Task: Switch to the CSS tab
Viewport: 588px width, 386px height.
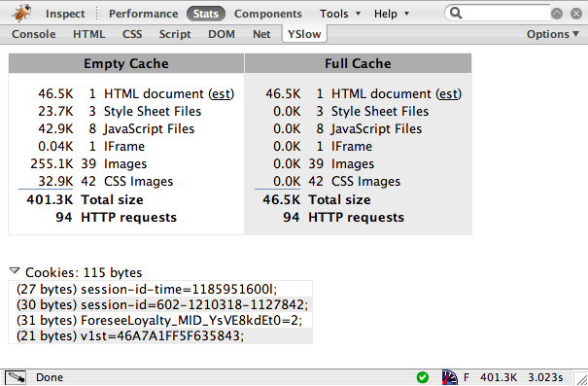Action: (132, 34)
